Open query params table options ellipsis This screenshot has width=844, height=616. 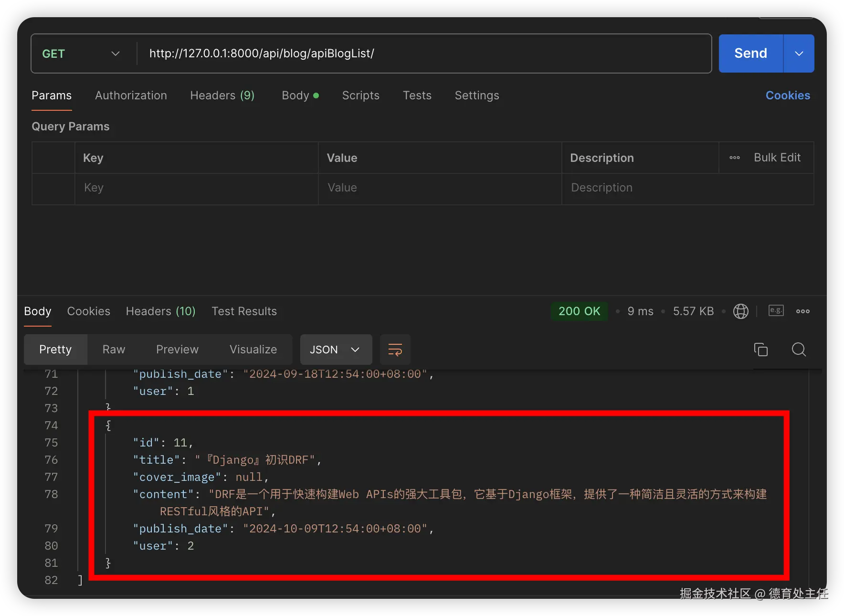735,158
